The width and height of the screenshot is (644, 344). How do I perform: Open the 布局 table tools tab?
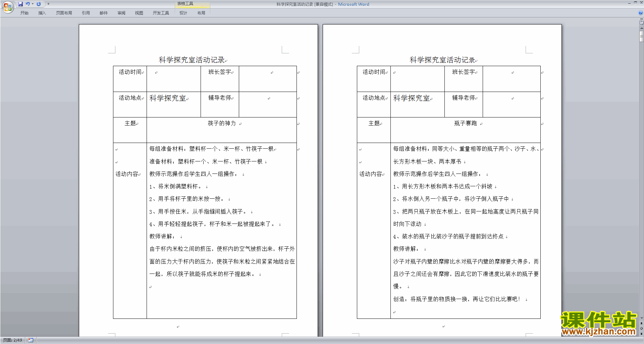[201, 13]
